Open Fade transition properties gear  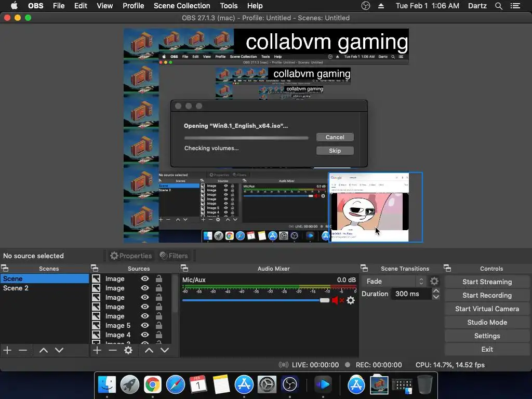434,281
